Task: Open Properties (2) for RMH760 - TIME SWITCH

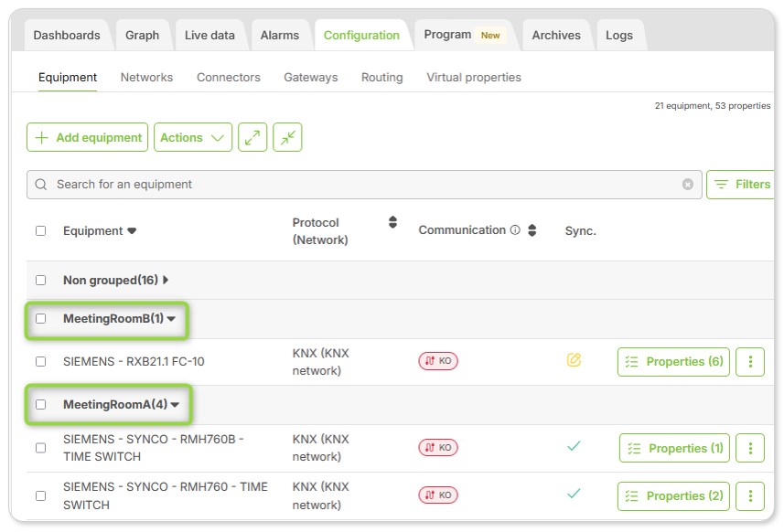Action: pos(673,496)
